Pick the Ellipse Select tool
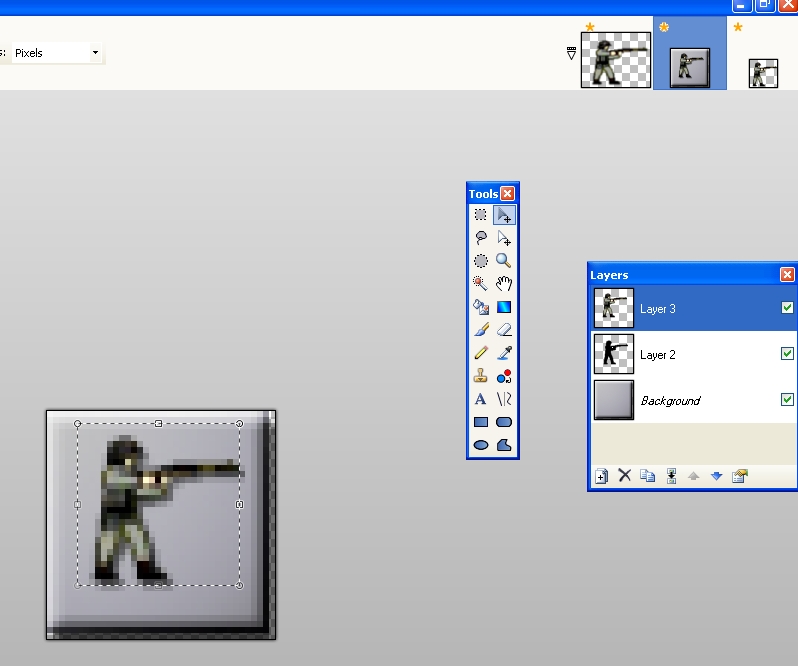798x666 pixels. pyautogui.click(x=480, y=260)
